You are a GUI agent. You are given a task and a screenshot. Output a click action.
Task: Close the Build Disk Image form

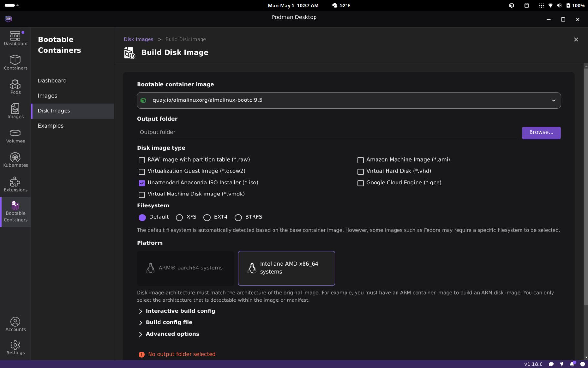(x=576, y=39)
